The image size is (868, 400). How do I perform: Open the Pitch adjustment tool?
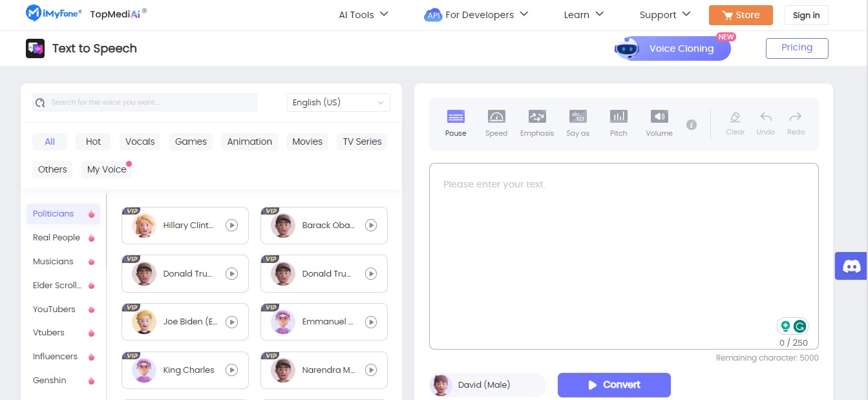(x=619, y=123)
